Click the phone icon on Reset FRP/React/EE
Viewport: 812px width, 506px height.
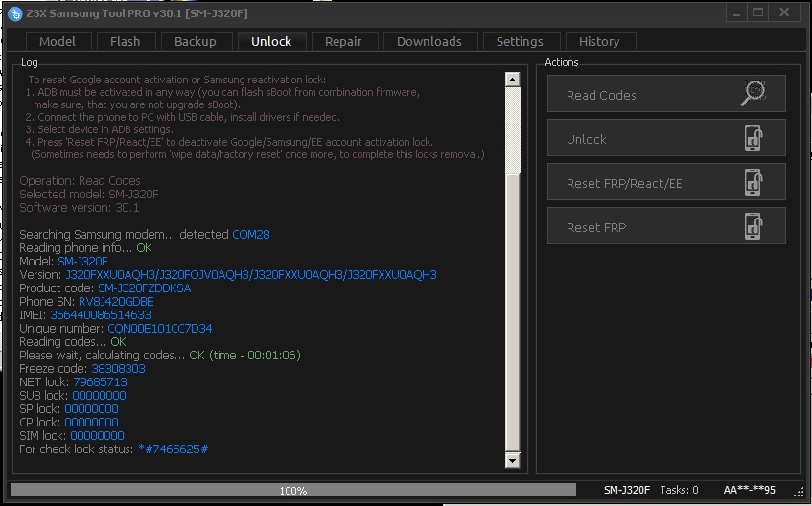coord(754,182)
